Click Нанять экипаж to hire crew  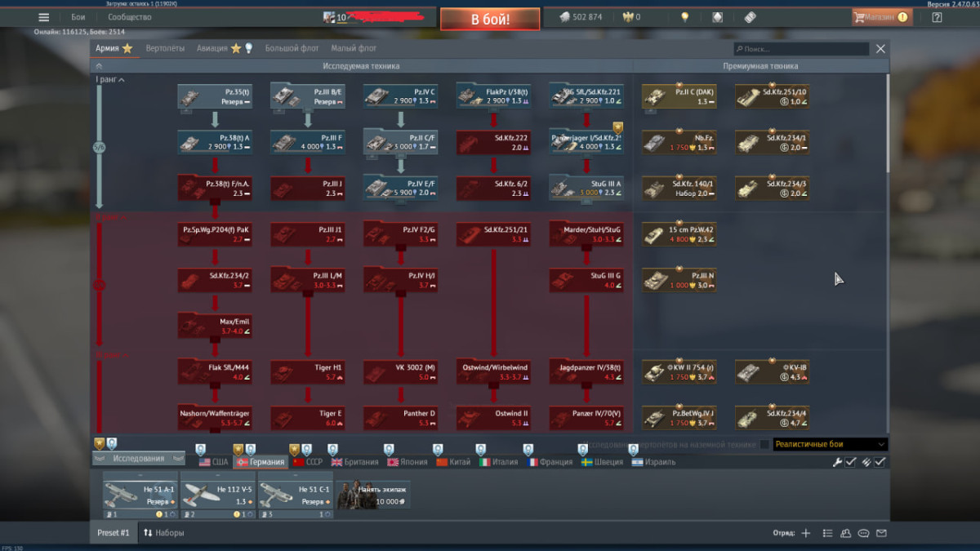pyautogui.click(x=373, y=495)
